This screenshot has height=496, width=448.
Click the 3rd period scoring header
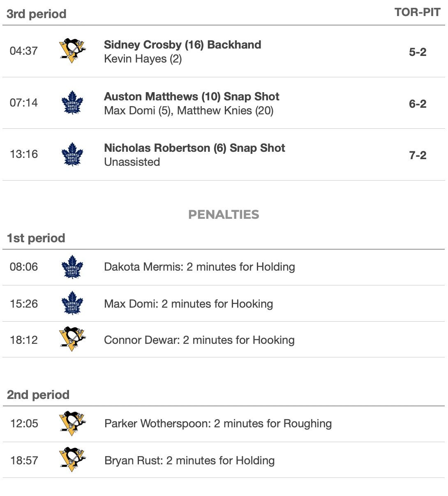(37, 14)
